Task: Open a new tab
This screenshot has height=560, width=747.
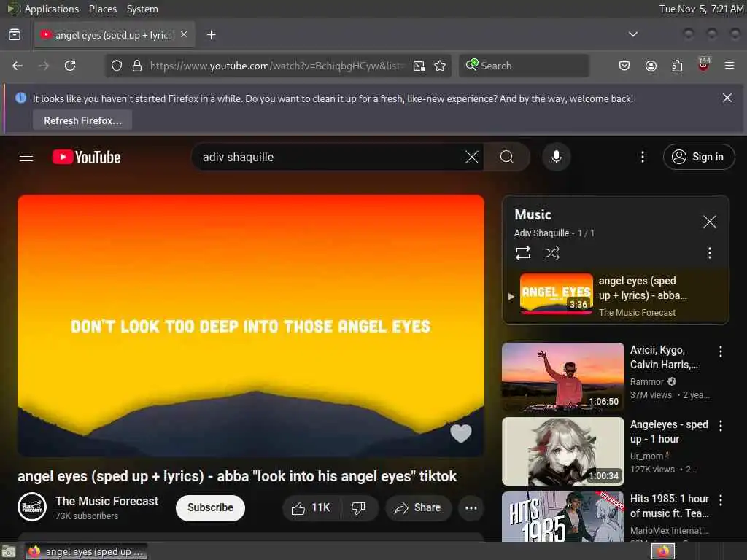Action: coord(211,35)
